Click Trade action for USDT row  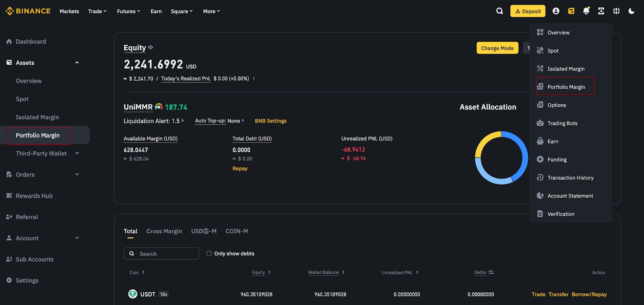tap(538, 295)
